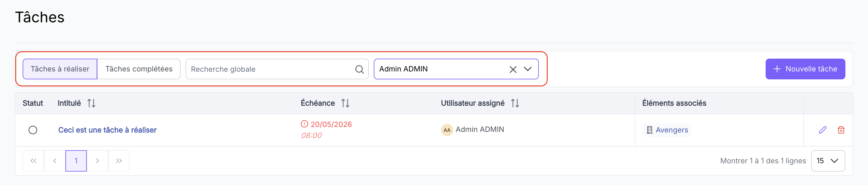Image resolution: width=868 pixels, height=185 pixels.
Task: Switch to the Tâches complétées tab
Action: click(139, 69)
